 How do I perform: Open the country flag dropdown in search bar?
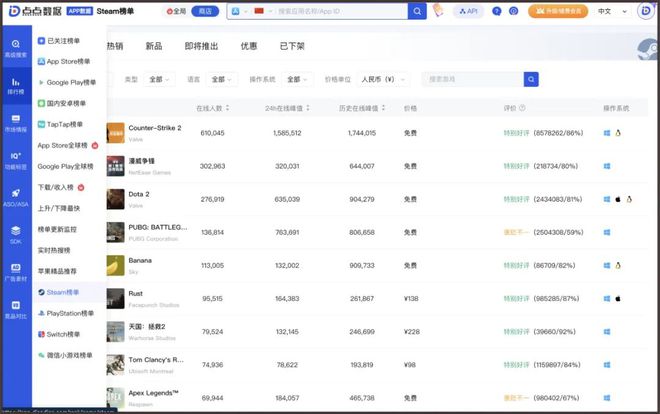click(263, 11)
